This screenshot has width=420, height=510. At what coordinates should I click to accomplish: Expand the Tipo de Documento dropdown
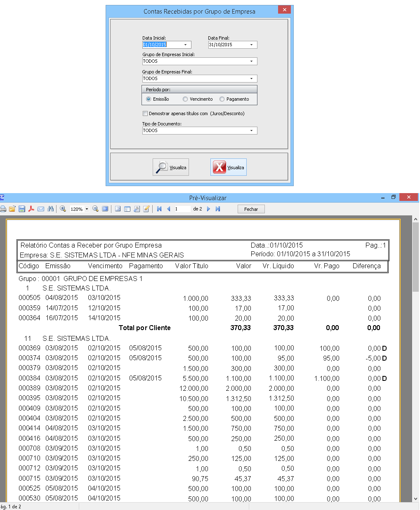pyautogui.click(x=252, y=131)
